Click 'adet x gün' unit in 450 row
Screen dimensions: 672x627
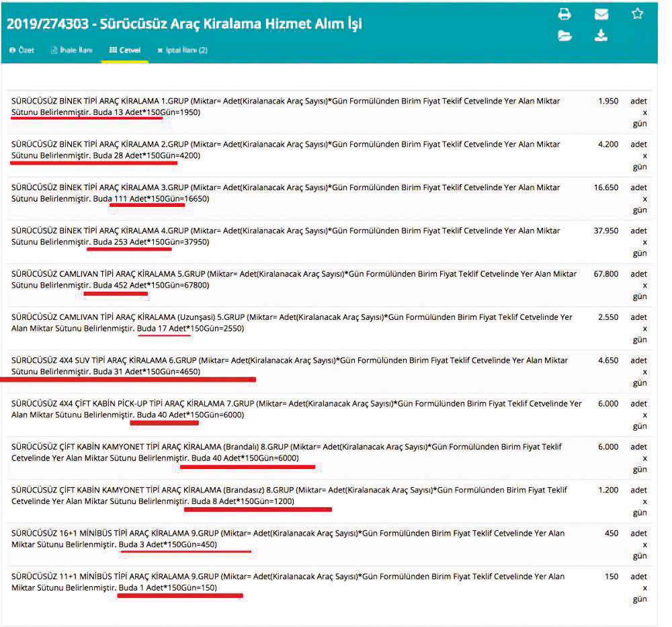[x=638, y=545]
